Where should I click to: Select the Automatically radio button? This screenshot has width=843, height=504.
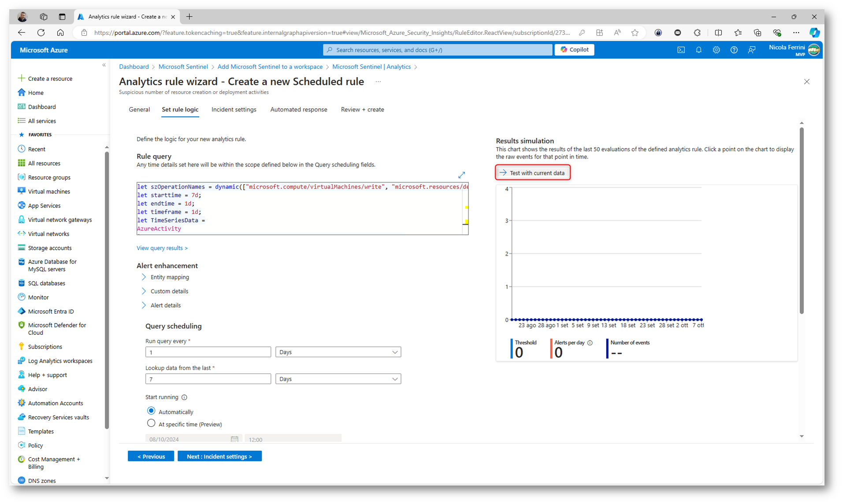click(151, 411)
